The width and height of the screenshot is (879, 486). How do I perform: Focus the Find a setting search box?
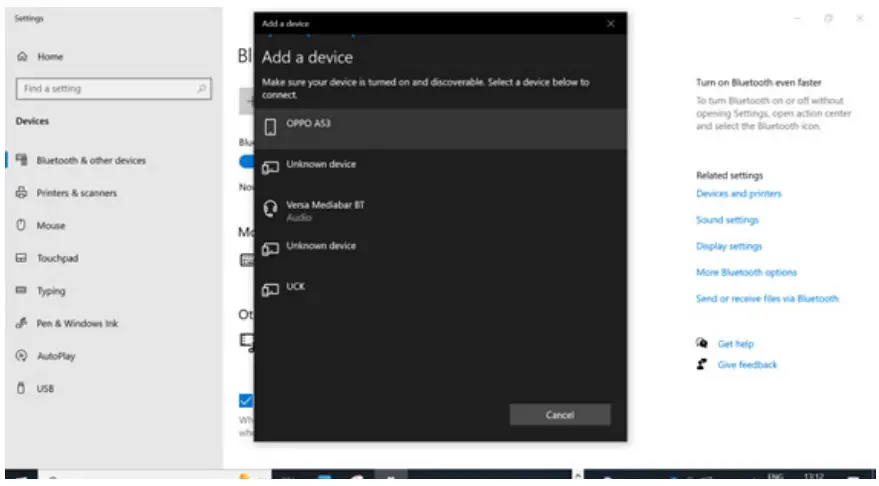coord(114,89)
